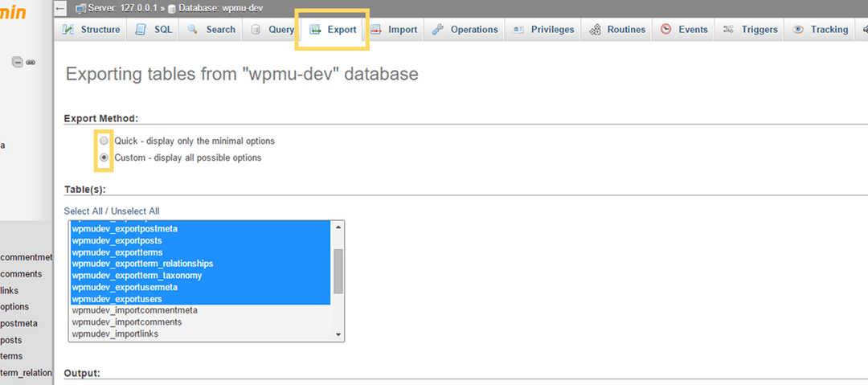Click the Search magnifier icon

point(193,30)
